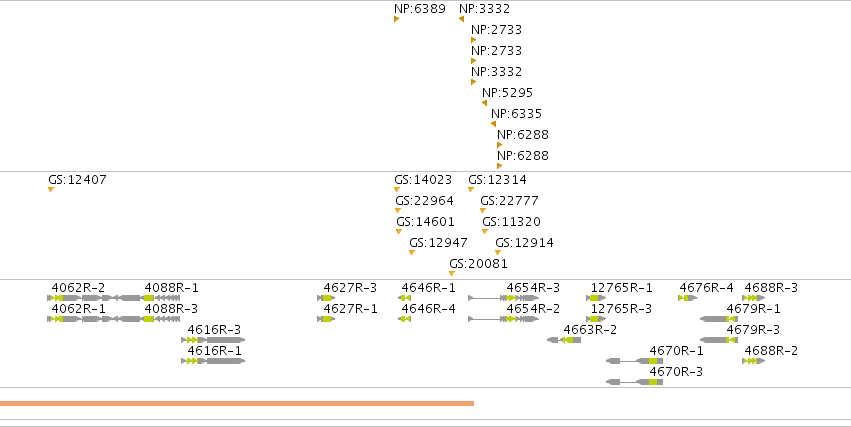This screenshot has height=427, width=851.
Task: Select the GS:12407 triangle marker
Action: (50, 189)
